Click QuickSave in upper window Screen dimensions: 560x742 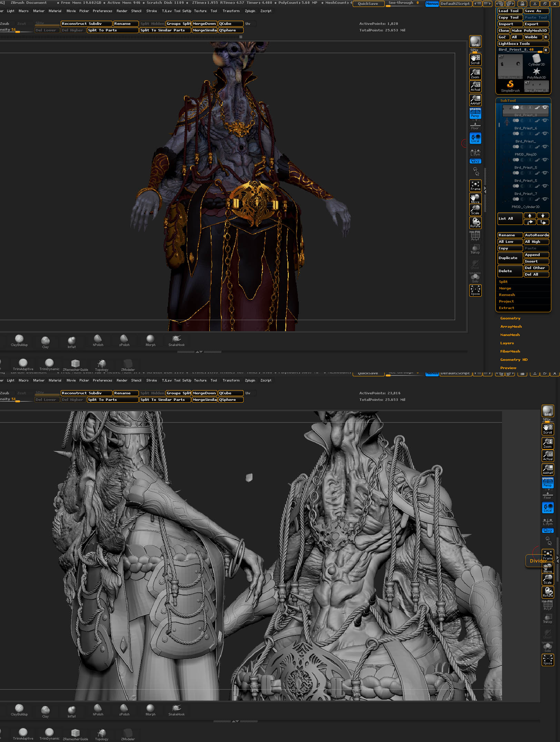[368, 4]
